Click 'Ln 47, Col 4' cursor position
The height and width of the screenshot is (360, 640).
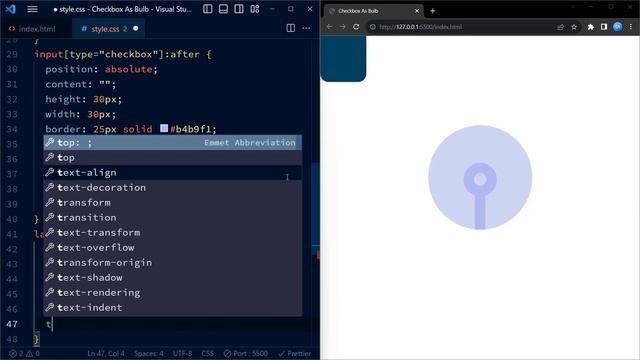105,353
